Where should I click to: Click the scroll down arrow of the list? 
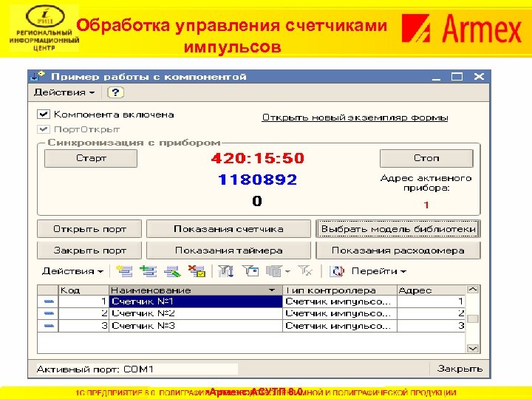pyautogui.click(x=473, y=348)
